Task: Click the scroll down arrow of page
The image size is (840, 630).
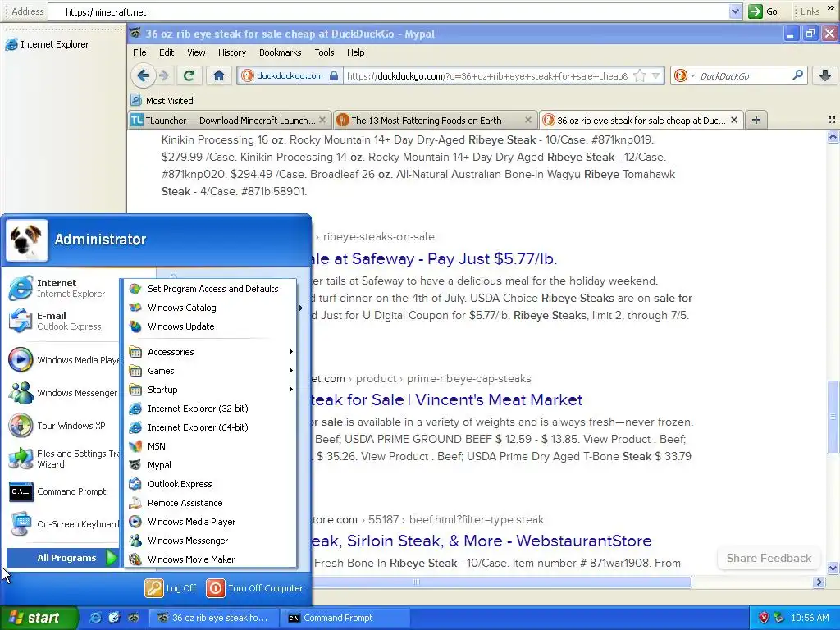Action: click(833, 568)
